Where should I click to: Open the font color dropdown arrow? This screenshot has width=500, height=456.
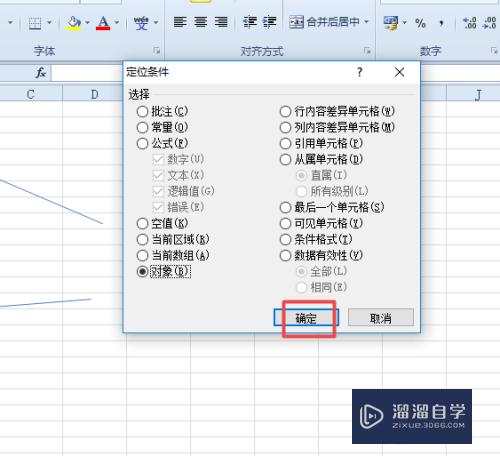tap(117, 23)
